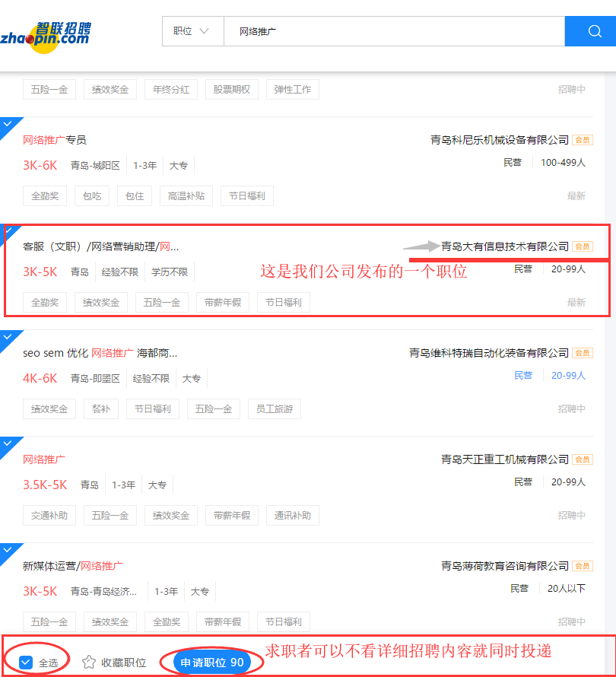Open the 职位 search type dropdown
This screenshot has height=677, width=616.
pyautogui.click(x=192, y=31)
